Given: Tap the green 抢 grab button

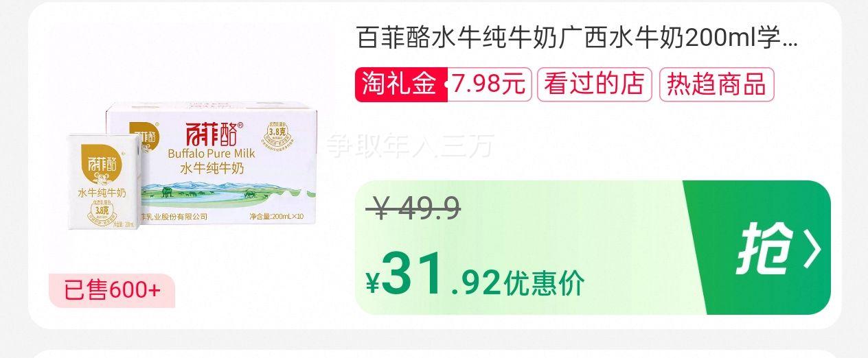Looking at the screenshot, I should [x=762, y=248].
